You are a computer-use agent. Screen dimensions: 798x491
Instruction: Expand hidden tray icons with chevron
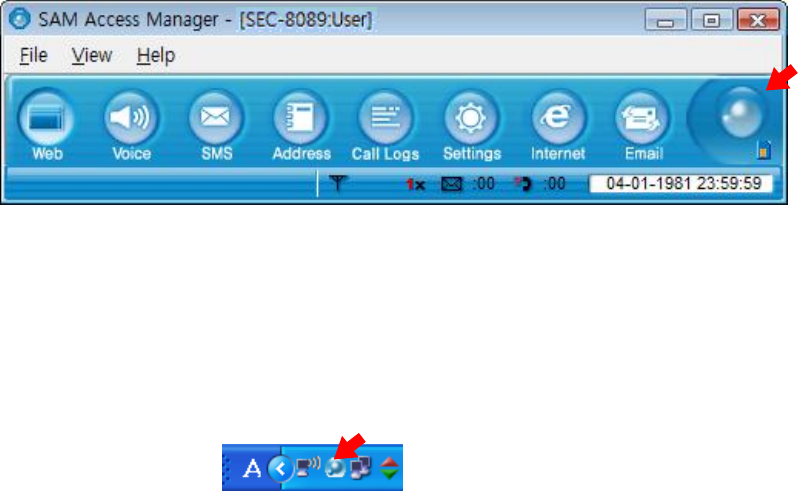pyautogui.click(x=280, y=468)
